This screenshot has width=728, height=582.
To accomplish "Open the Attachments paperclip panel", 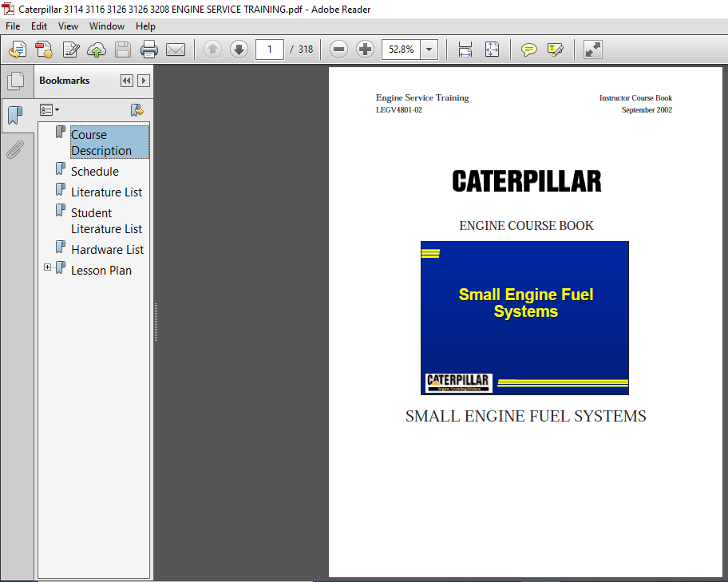I will pyautogui.click(x=15, y=149).
